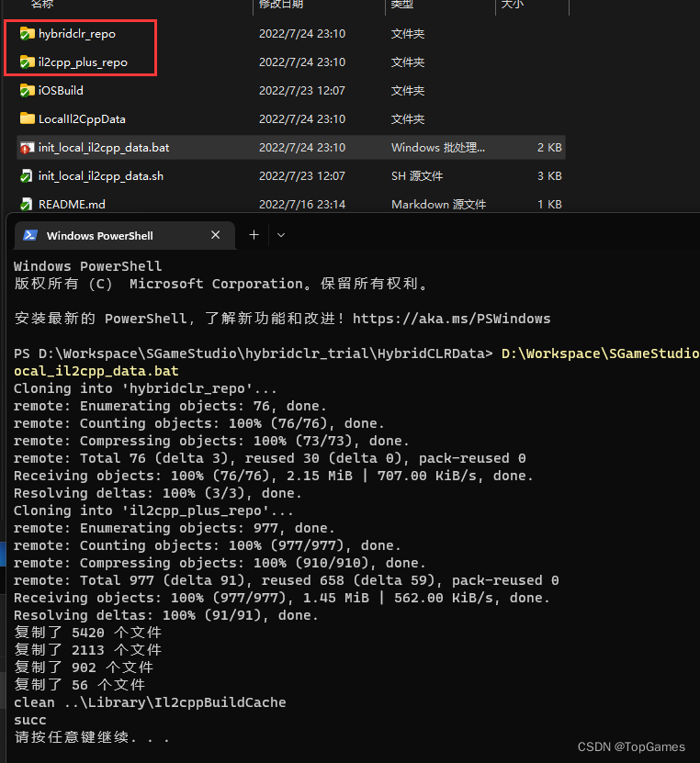Select the init_local_il2cpp_data.bat file icon
This screenshot has height=763, width=700.
[27, 148]
